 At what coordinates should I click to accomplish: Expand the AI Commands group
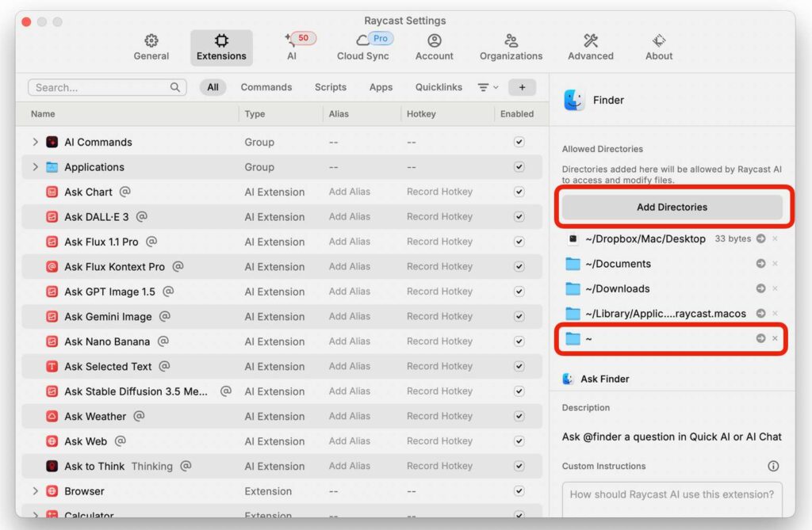coord(35,142)
